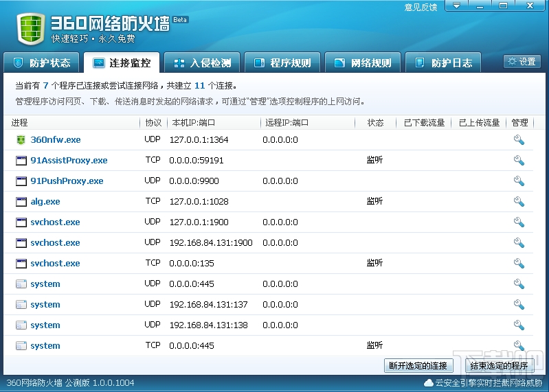
Task: Sort by the 进程 column header
Action: click(x=69, y=123)
